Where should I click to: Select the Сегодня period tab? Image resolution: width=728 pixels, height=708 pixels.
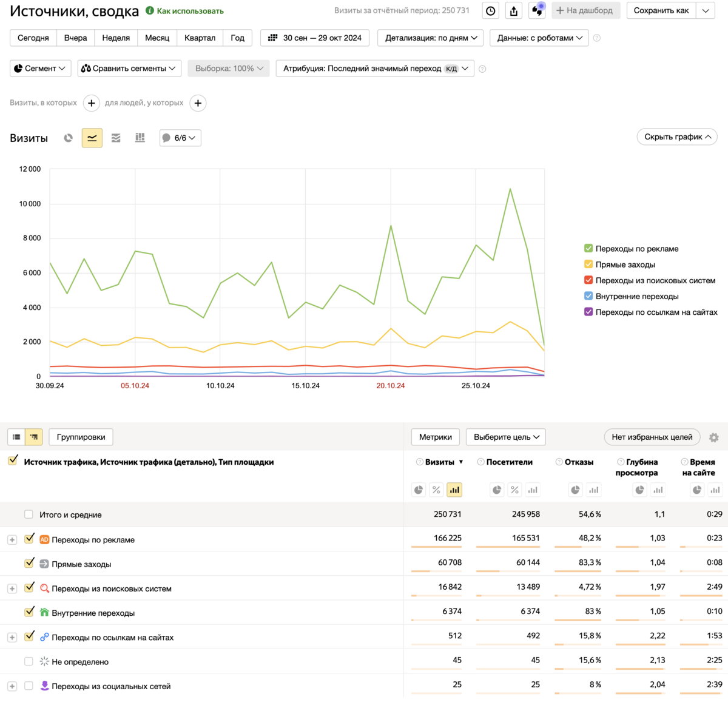[33, 38]
